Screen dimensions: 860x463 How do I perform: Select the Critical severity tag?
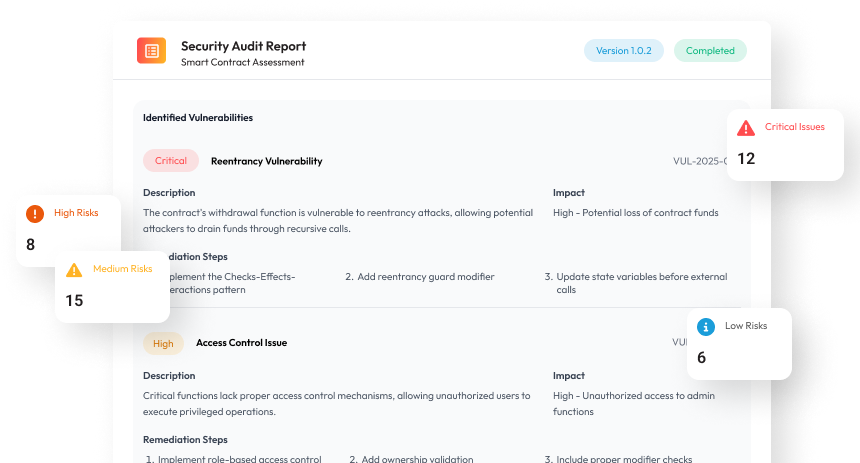171,161
